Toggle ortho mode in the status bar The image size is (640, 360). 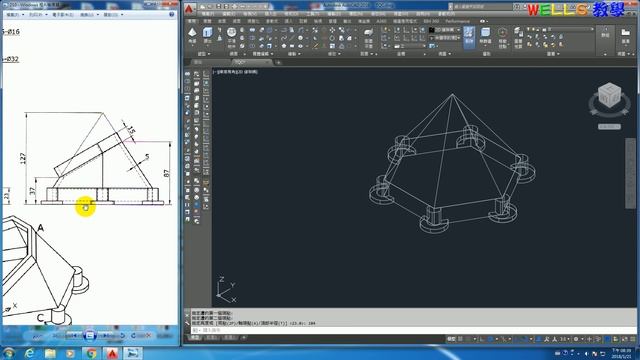coord(483,339)
